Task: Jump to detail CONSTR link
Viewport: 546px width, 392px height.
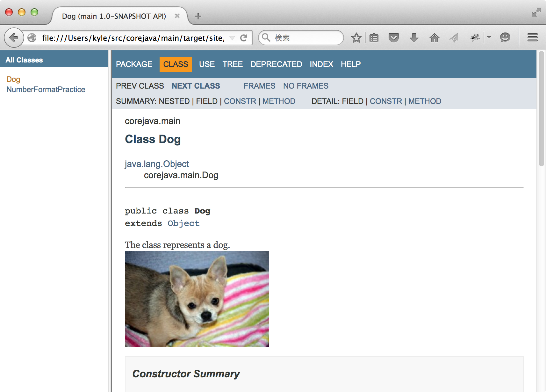Action: (386, 101)
